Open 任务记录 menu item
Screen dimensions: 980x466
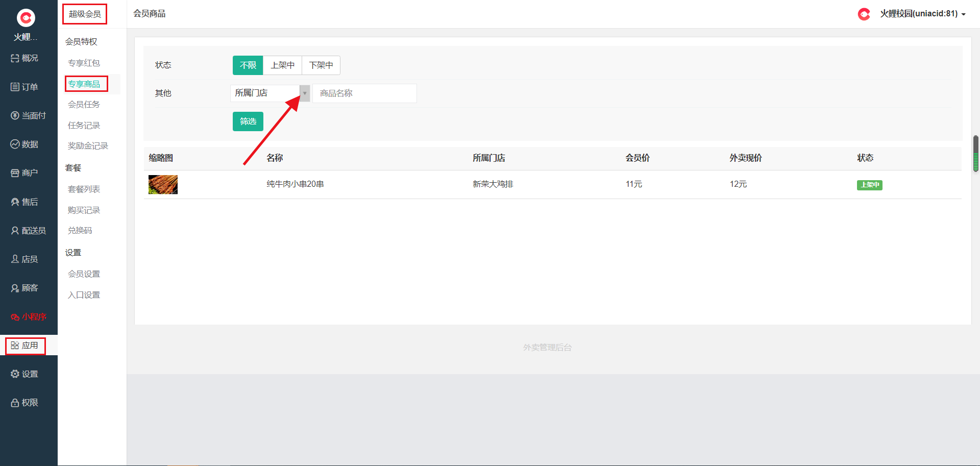[84, 125]
